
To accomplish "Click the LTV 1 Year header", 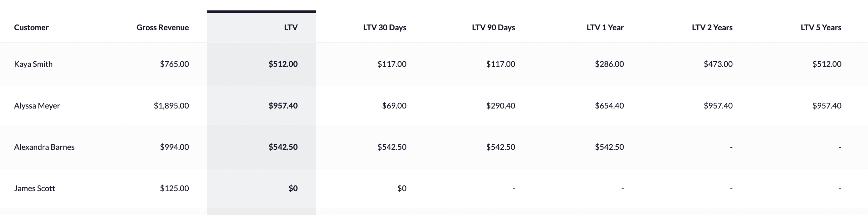I will point(605,27).
